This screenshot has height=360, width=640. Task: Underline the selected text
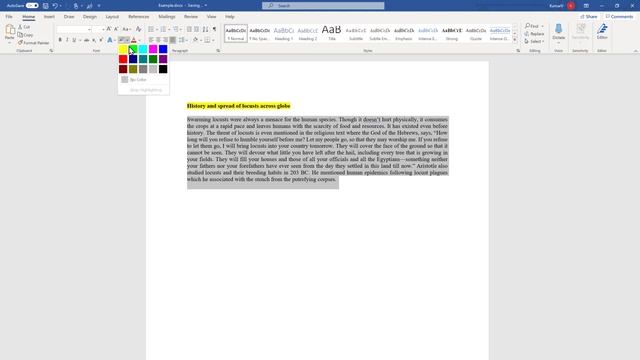pyautogui.click(x=74, y=40)
